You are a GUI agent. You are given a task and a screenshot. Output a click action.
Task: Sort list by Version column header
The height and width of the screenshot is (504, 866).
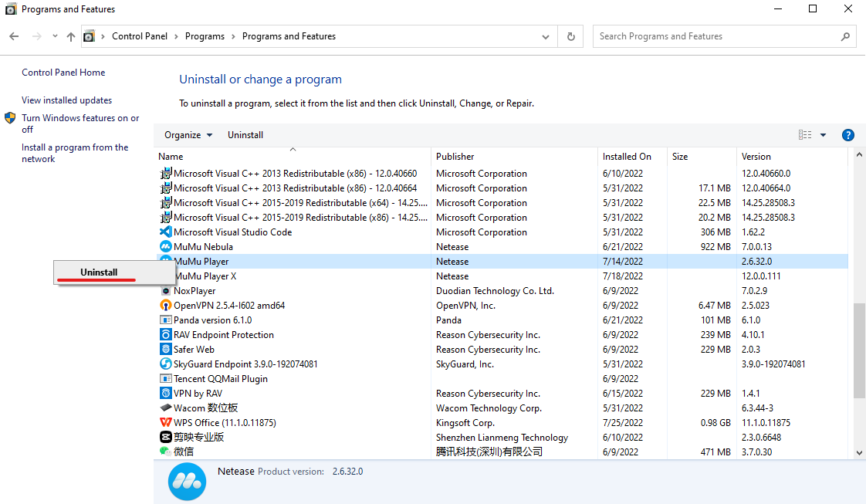click(792, 157)
